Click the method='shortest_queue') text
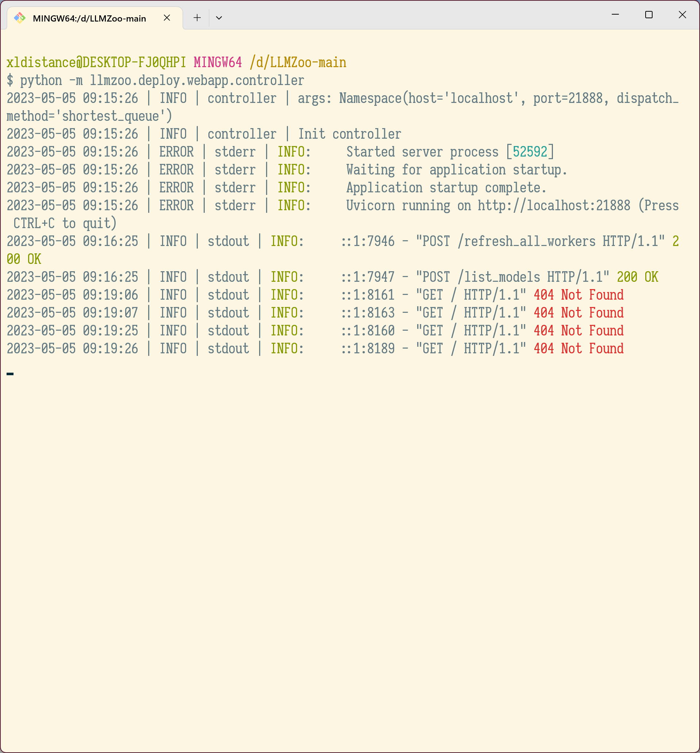Viewport: 700px width, 753px height. coord(89,116)
